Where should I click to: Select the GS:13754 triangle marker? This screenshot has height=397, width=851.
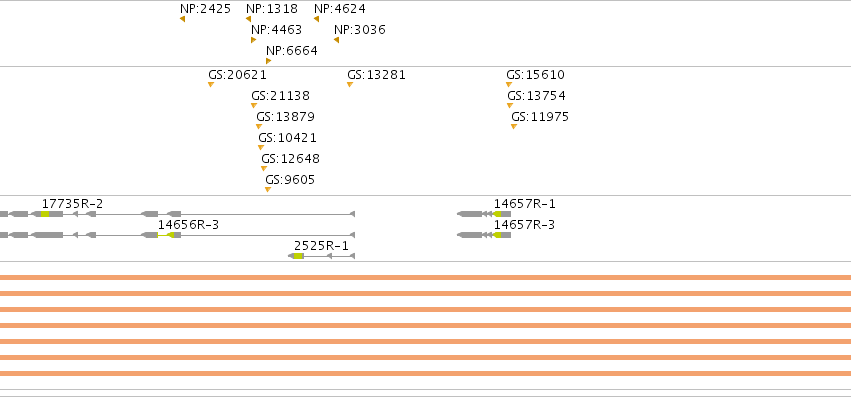click(510, 105)
